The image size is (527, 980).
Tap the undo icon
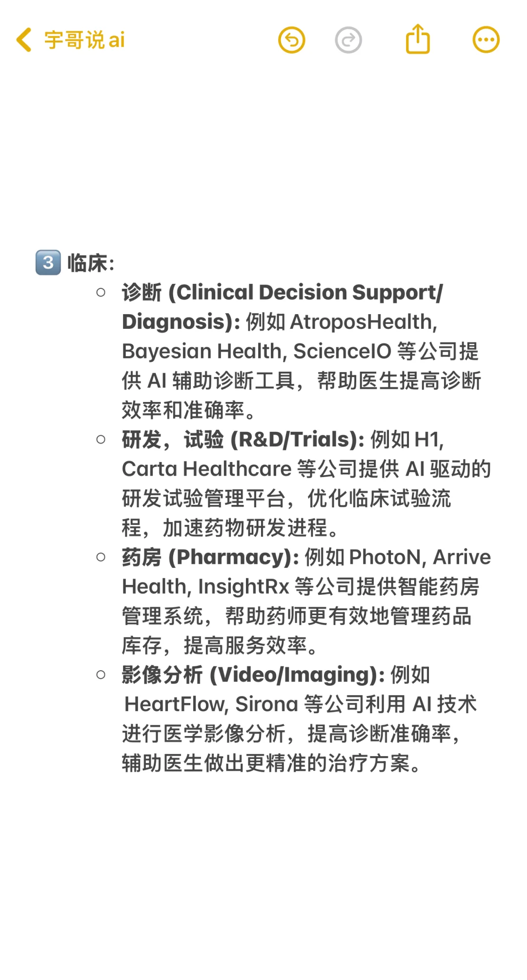click(x=291, y=40)
